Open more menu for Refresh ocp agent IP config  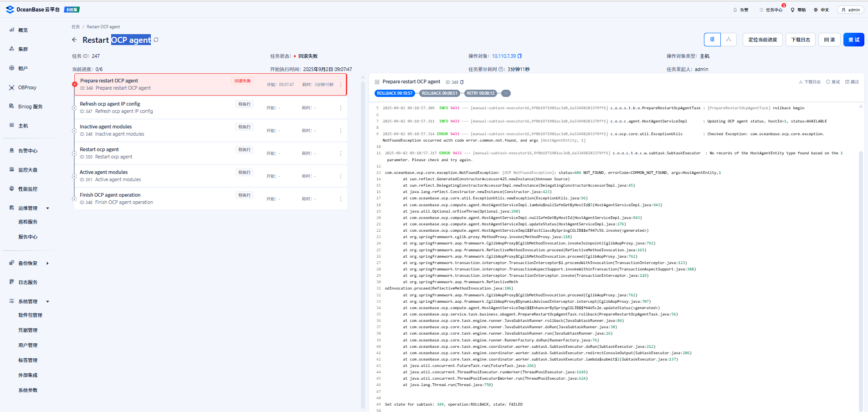(340, 108)
